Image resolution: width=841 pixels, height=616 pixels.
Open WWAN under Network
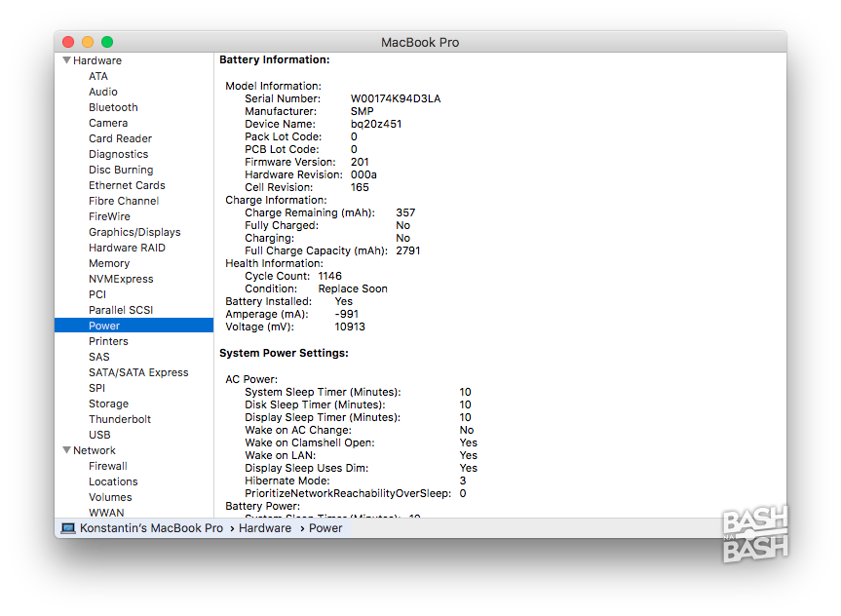[106, 513]
